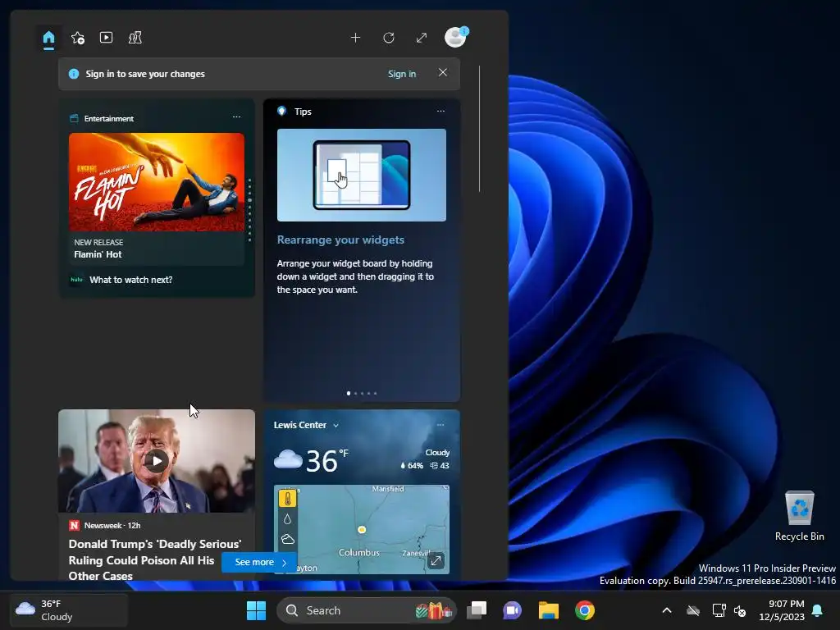Open notifications bell icon
The width and height of the screenshot is (840, 630).
[x=818, y=610]
